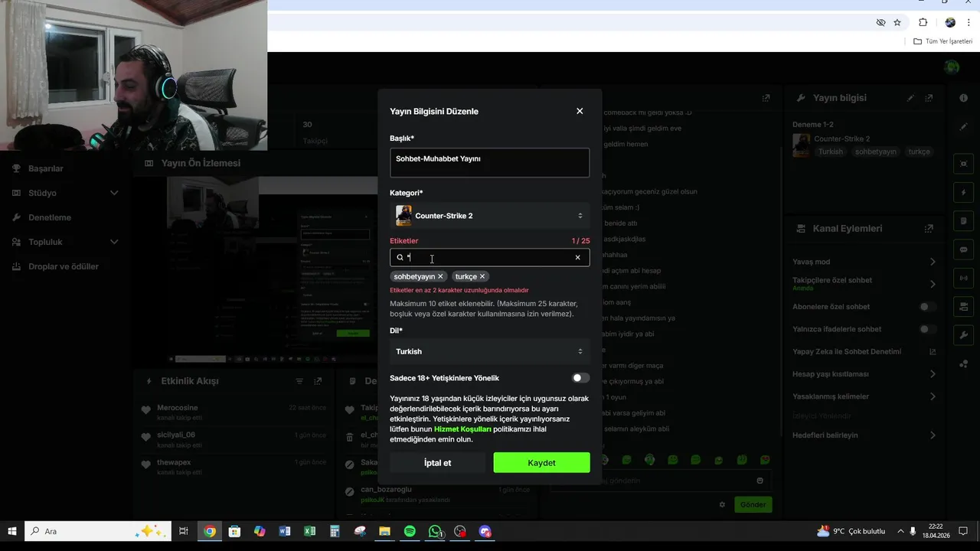Image resolution: width=980 pixels, height=551 pixels.
Task: Open the Windows Start menu
Action: point(12,531)
